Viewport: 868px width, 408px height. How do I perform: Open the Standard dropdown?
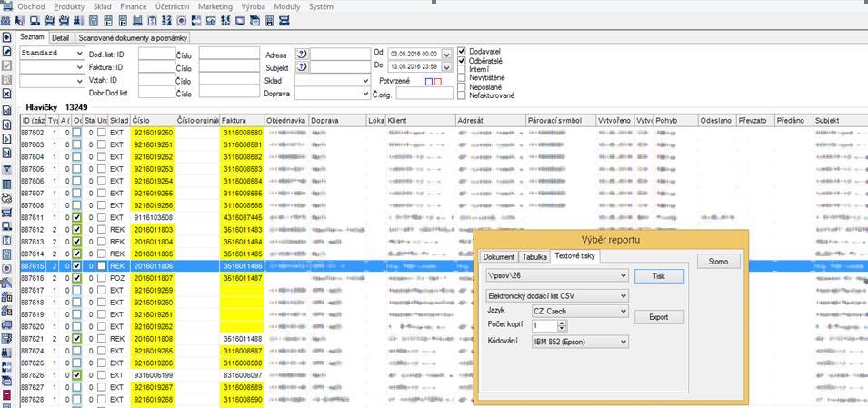tap(80, 53)
